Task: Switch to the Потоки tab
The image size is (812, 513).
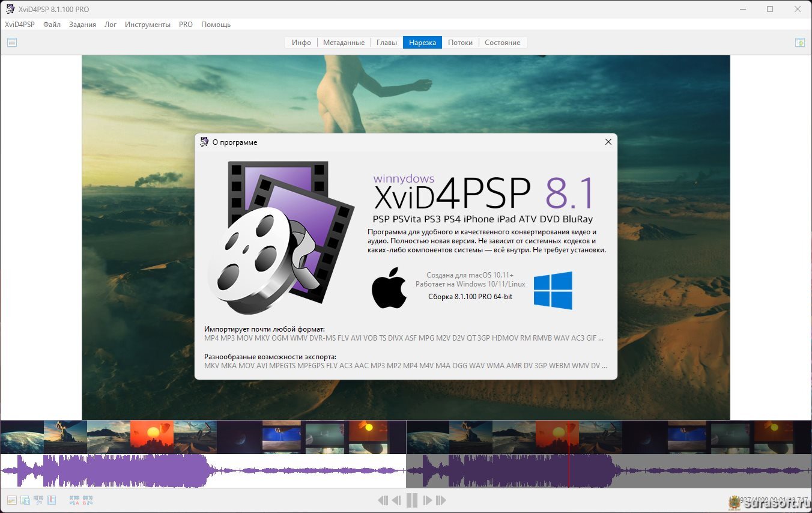Action: [461, 43]
